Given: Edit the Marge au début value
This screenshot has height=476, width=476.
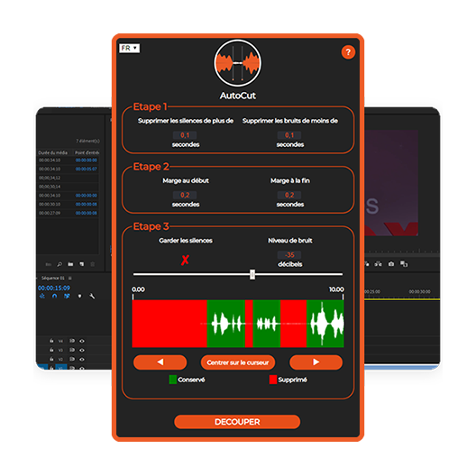Looking at the screenshot, I should [x=185, y=195].
